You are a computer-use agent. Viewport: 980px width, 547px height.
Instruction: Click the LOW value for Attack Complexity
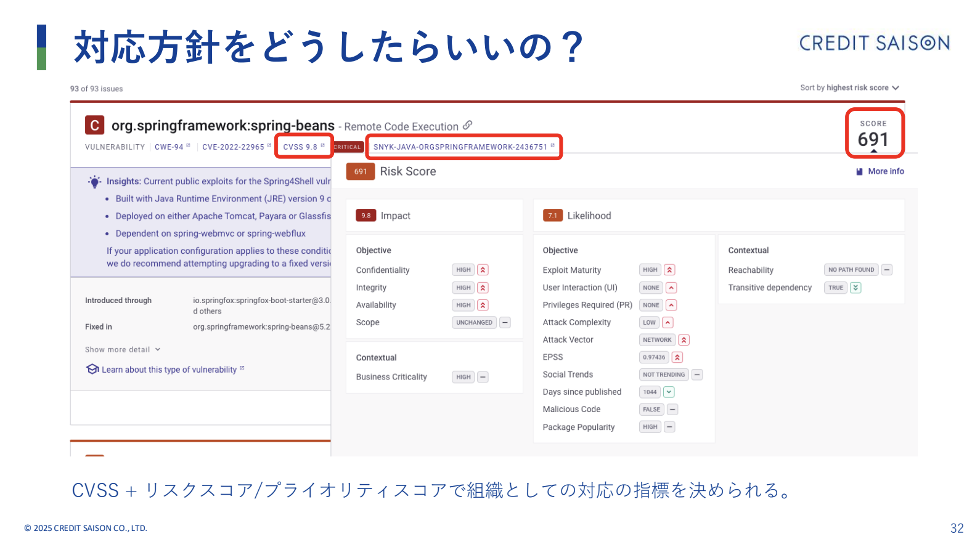pyautogui.click(x=650, y=322)
